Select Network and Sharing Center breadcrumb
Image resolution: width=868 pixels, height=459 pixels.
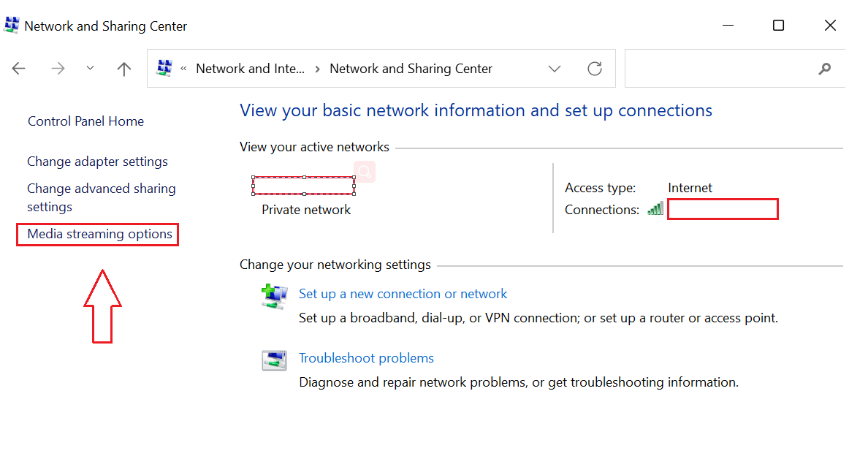(411, 68)
